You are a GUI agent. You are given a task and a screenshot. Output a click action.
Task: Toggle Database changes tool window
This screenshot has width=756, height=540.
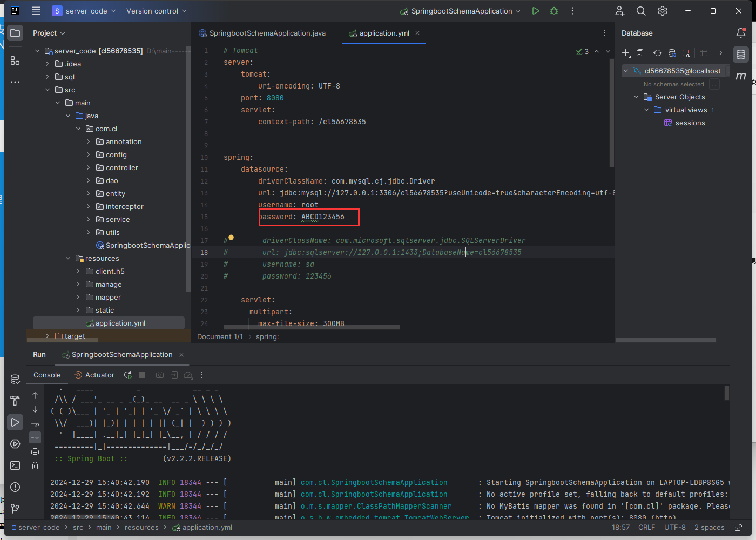pos(15,379)
